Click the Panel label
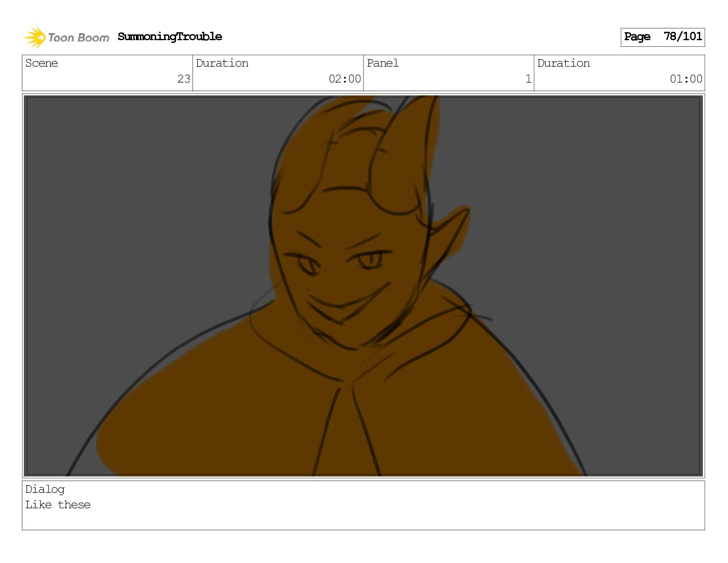Image resolution: width=728 pixels, height=563 pixels. [x=383, y=63]
